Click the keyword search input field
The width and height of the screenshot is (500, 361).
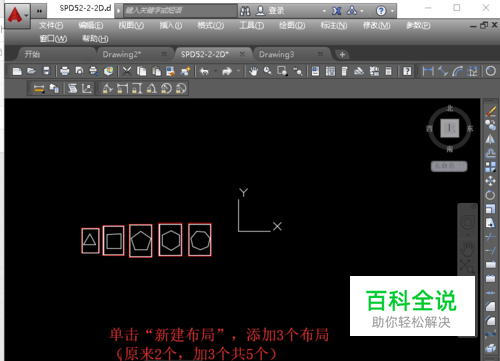(180, 11)
